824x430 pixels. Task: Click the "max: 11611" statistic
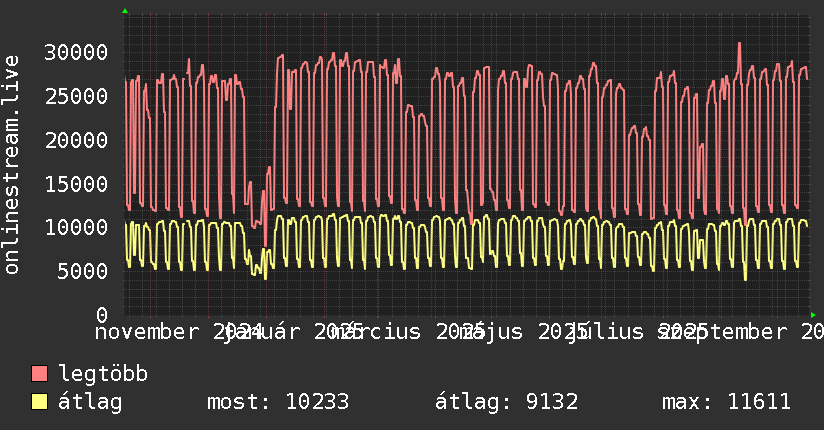pos(726,402)
